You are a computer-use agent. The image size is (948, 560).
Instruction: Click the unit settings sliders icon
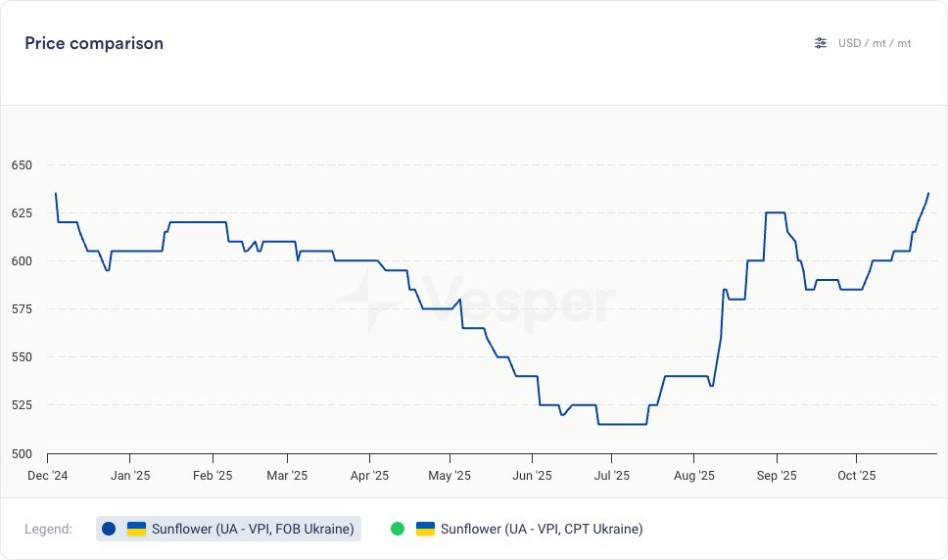[821, 43]
